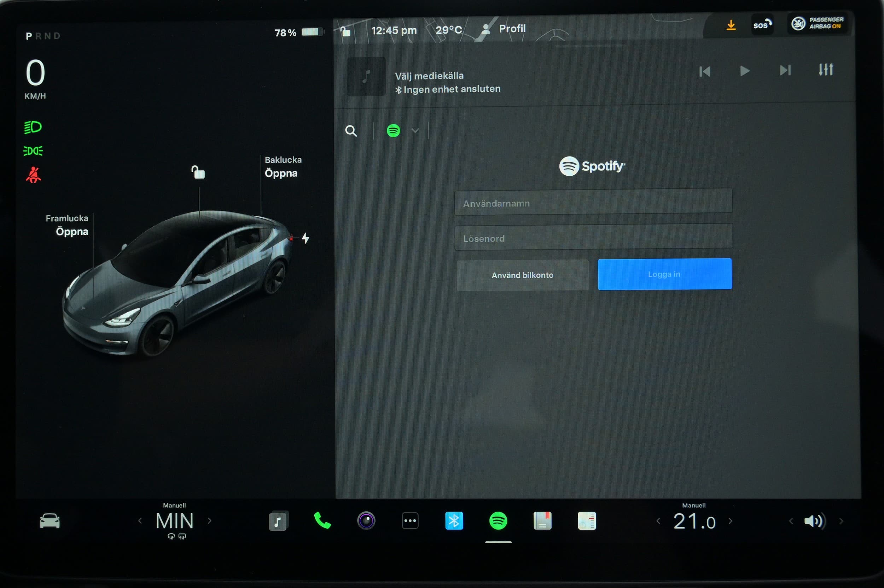
Task: Open the audio equalizer settings icon
Action: [826, 69]
